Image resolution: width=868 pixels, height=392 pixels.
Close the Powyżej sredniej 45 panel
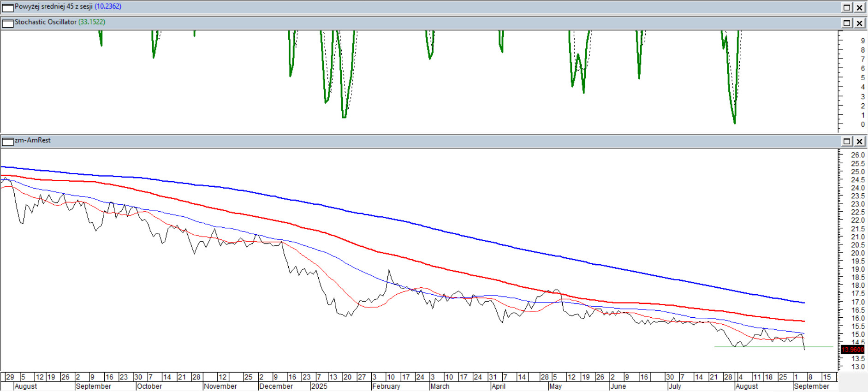point(860,7)
